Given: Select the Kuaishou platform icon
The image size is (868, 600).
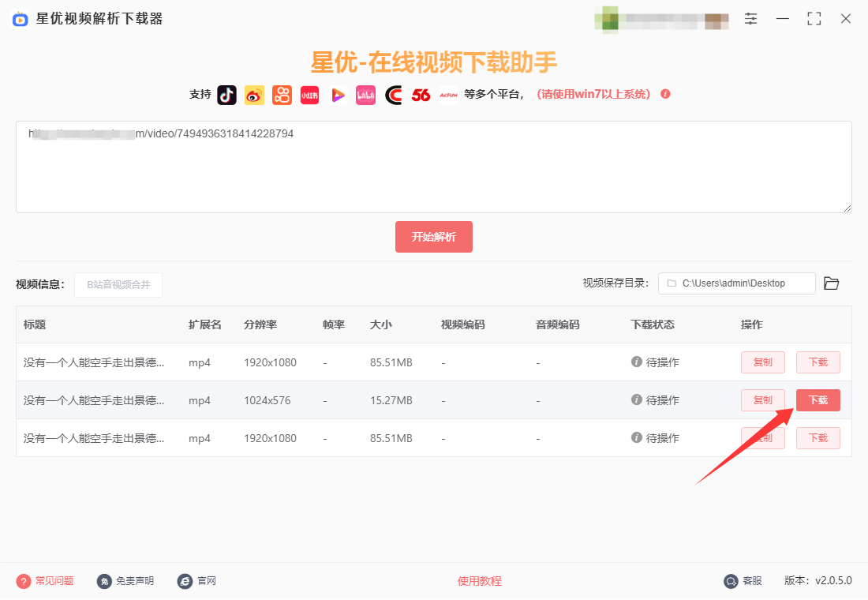Looking at the screenshot, I should tap(282, 95).
